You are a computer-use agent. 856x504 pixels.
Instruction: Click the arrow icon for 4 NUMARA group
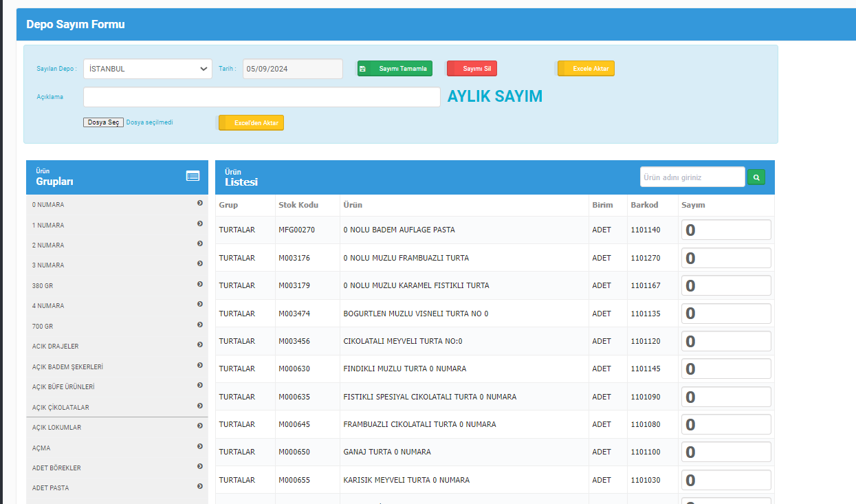click(200, 304)
